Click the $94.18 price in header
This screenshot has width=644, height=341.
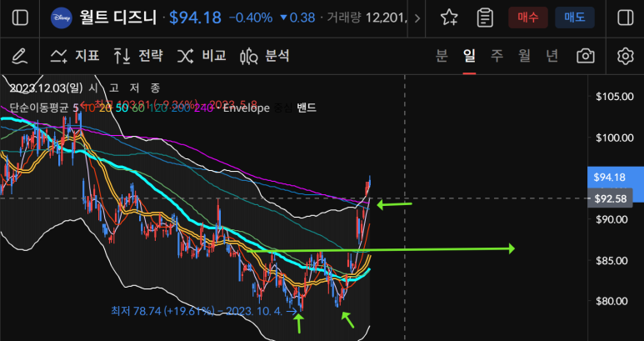[195, 18]
